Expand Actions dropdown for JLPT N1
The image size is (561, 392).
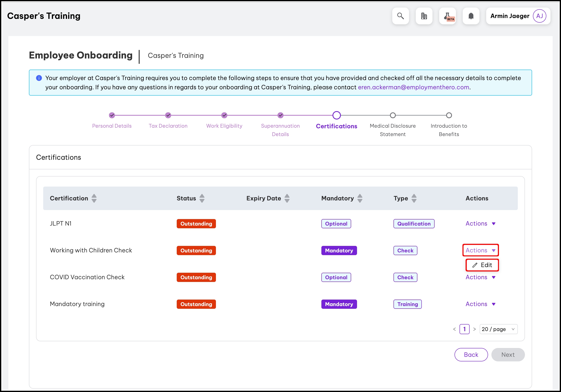click(x=480, y=224)
